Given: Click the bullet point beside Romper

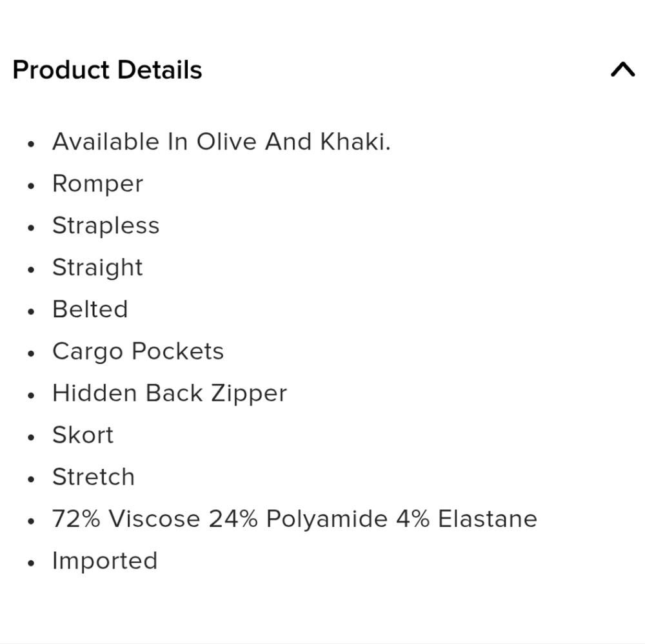Looking at the screenshot, I should 30,186.
